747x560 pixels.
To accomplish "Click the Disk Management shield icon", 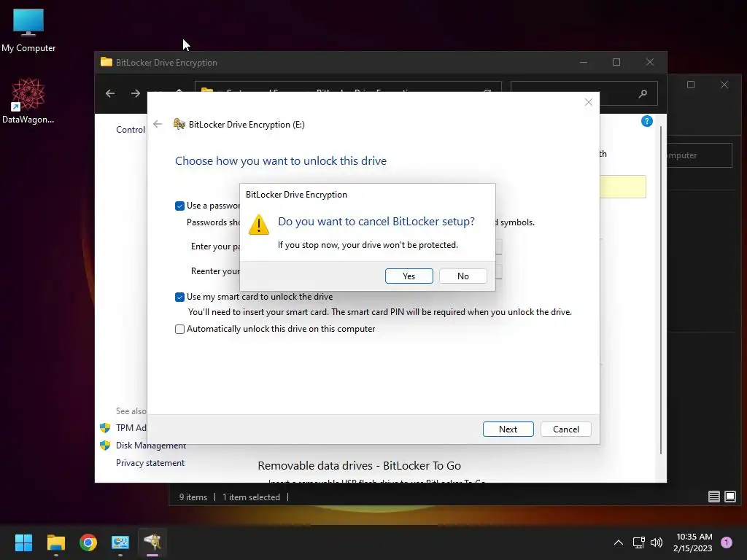I will tap(105, 446).
